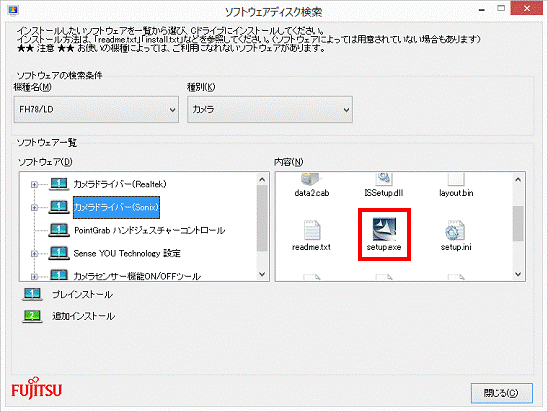548x412 pixels.
Task: Expand the カメラドライバー (Sonix) tree node
Action: pyautogui.click(x=34, y=207)
